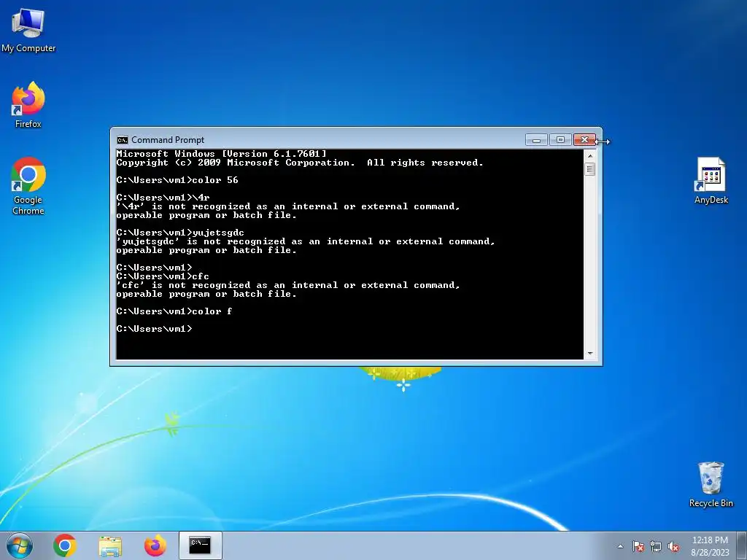Open Command Prompt title bar system icon
The width and height of the screenshot is (747, 560).
123,139
